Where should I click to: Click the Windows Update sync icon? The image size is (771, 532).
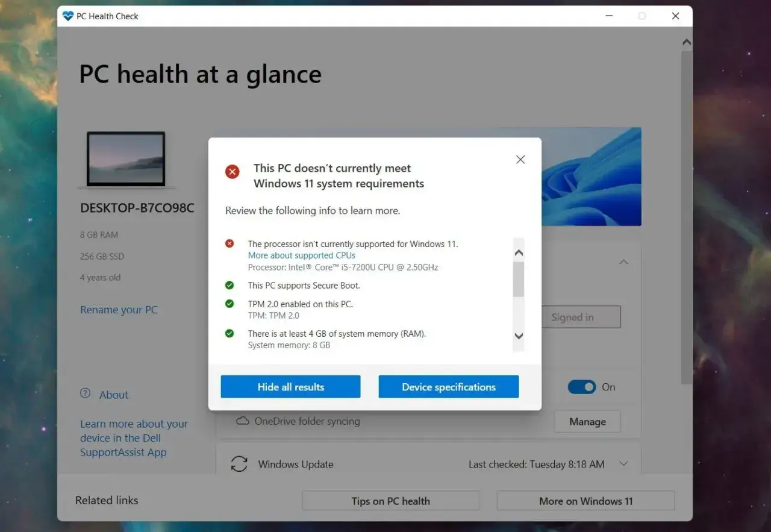239,464
